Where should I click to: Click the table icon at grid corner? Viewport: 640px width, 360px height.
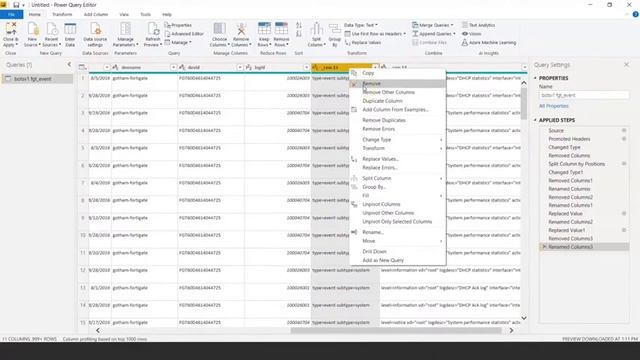click(x=82, y=67)
